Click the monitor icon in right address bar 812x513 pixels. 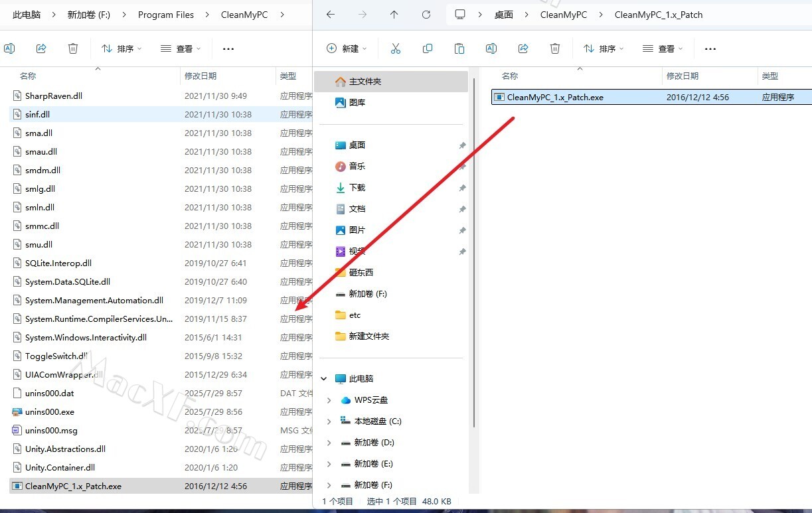point(459,15)
